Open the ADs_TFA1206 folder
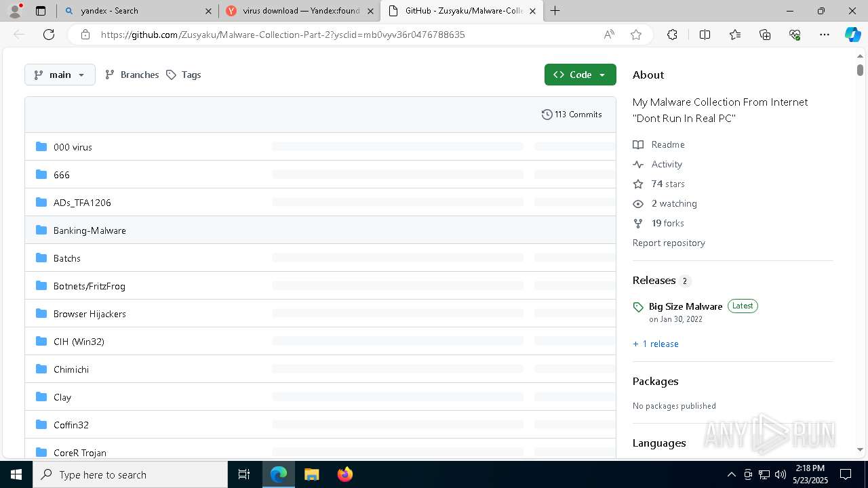Image resolution: width=868 pixels, height=488 pixels. pos(82,203)
